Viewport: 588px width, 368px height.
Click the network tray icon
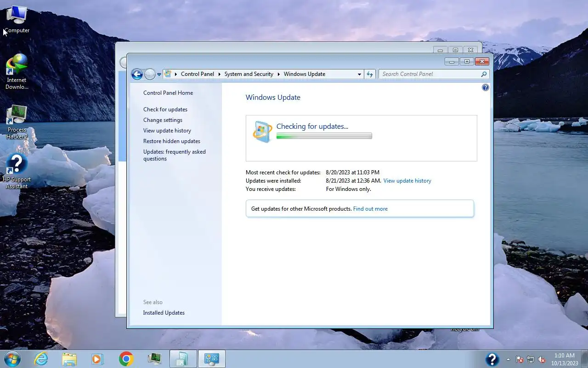[531, 359]
